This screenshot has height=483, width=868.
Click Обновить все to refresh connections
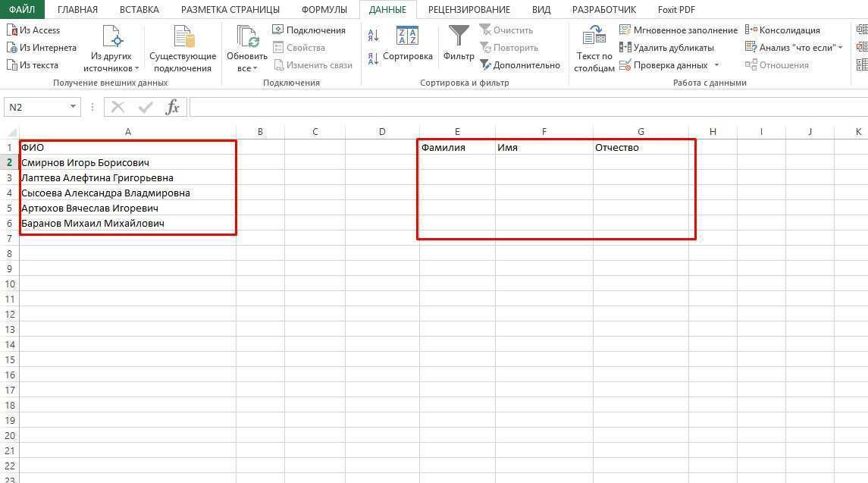click(246, 47)
